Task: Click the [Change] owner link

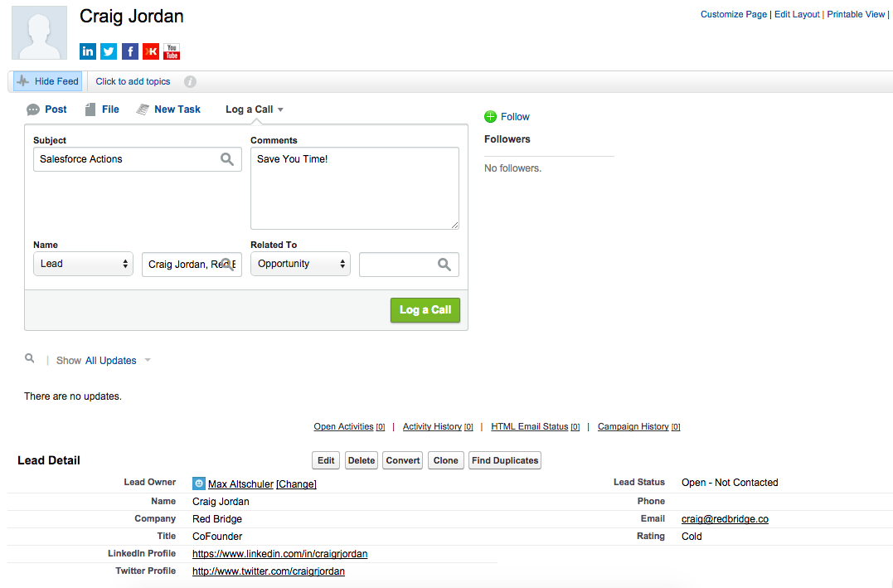Action: [x=296, y=484]
